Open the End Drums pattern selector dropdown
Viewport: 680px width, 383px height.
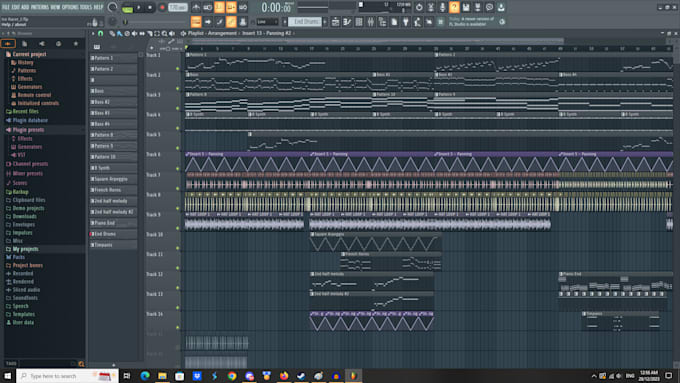click(305, 22)
